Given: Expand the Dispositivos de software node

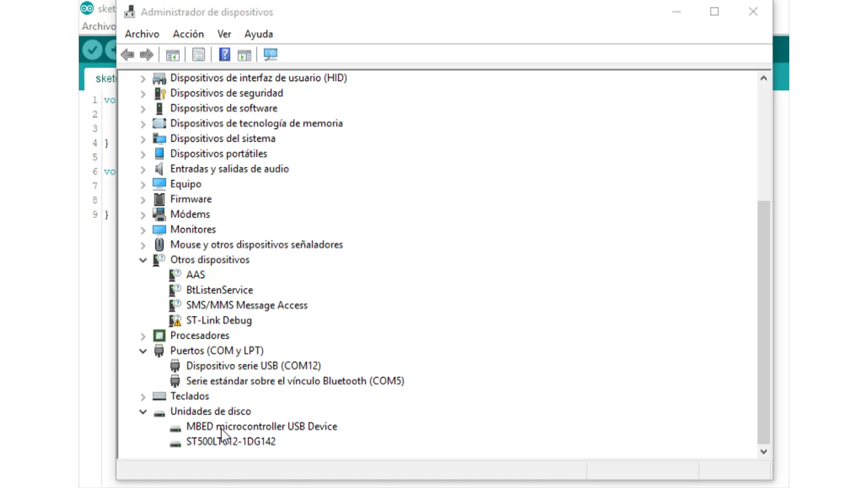Looking at the screenshot, I should pyautogui.click(x=143, y=109).
